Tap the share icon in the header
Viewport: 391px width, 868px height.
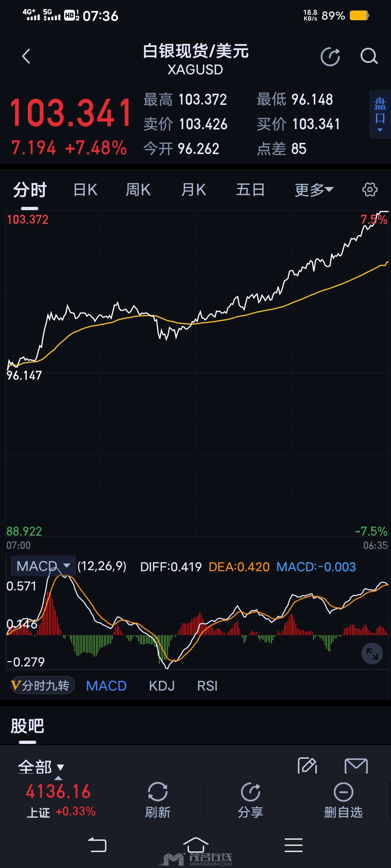330,57
